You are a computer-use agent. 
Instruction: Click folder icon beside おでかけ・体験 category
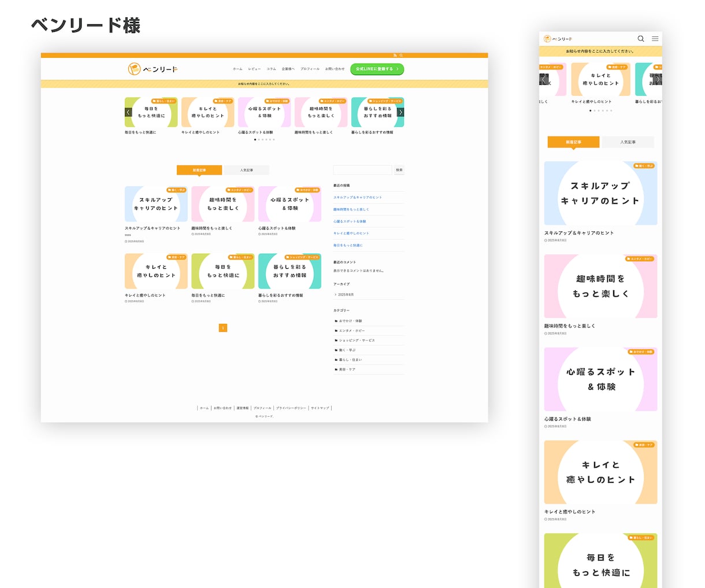coord(336,321)
